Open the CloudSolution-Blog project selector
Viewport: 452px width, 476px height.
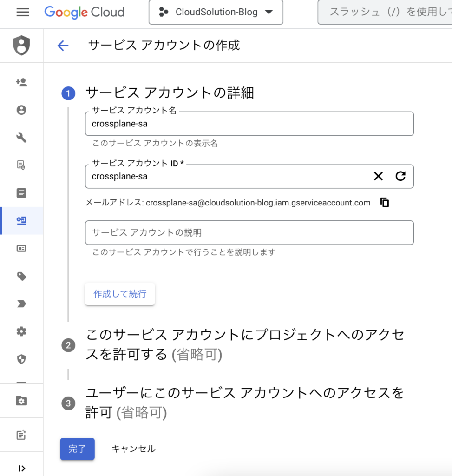[216, 12]
